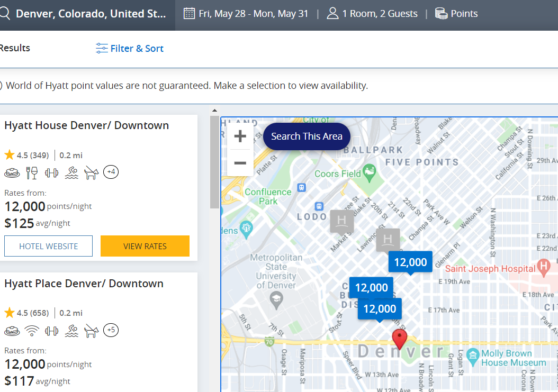
Task: Click Hyatt Place Wi-Fi amenity icon
Action: pos(32,331)
